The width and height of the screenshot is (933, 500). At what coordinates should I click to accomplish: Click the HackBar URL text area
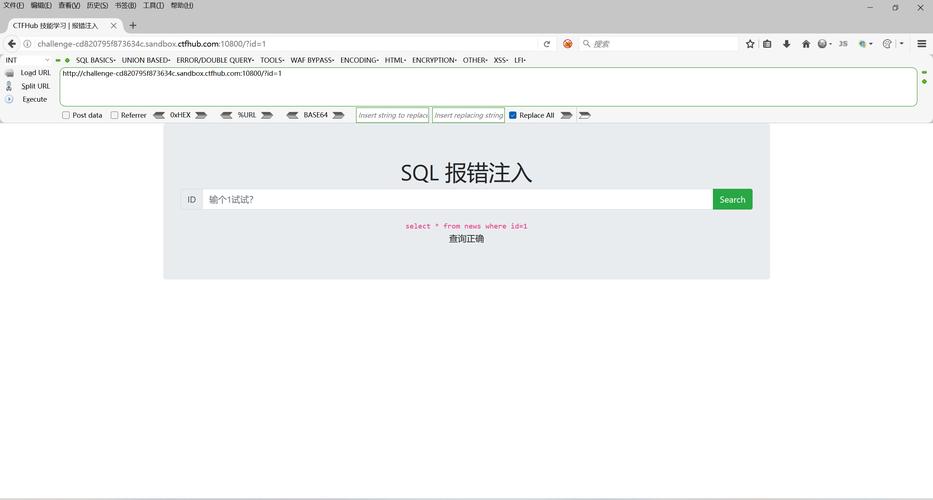(488, 87)
